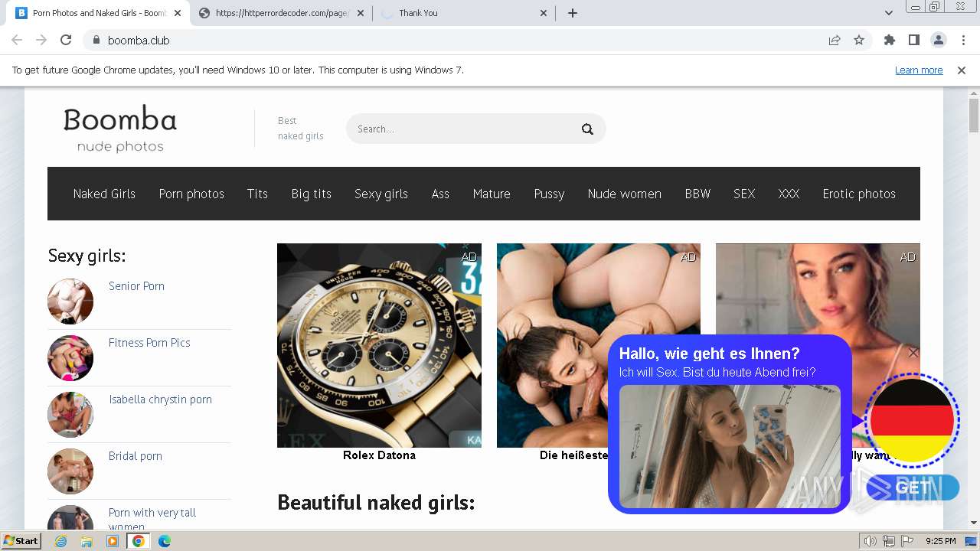Open the BBW menu item
980x551 pixels.
tap(697, 194)
